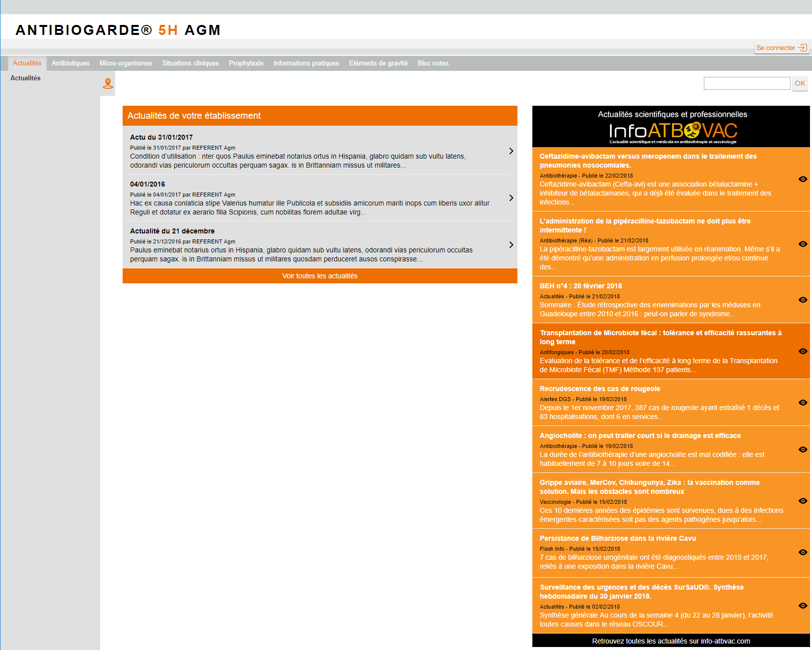The height and width of the screenshot is (650, 812).
Task: Open the Actu du 31/01/2017 headline
Action: [x=162, y=137]
